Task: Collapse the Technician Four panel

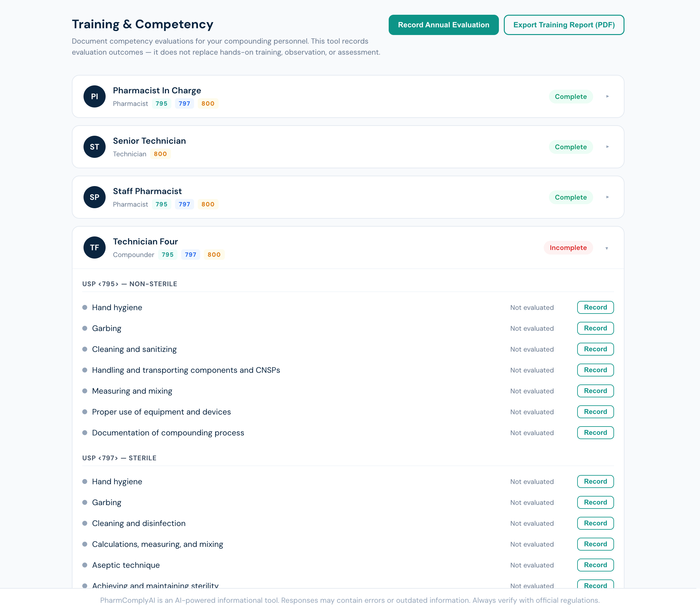Action: (607, 248)
